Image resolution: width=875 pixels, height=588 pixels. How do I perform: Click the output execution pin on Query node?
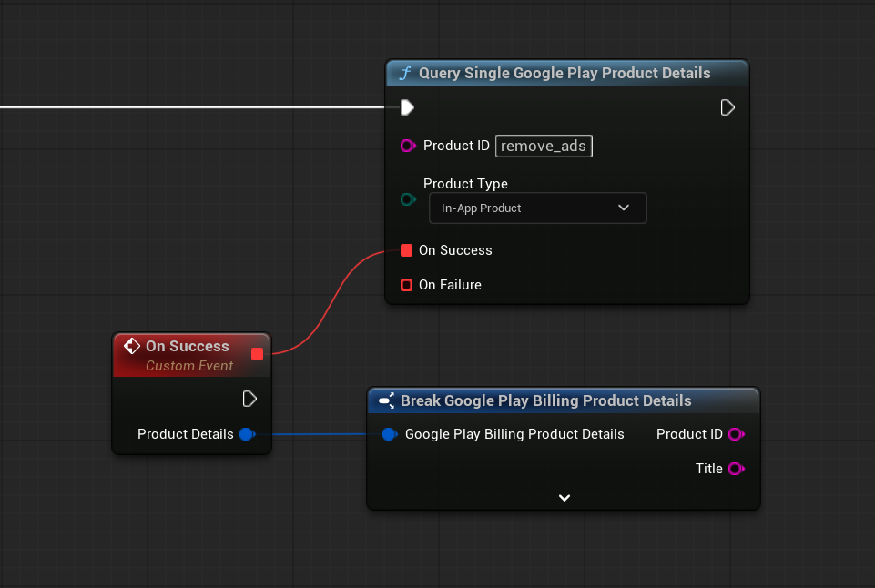tap(727, 107)
